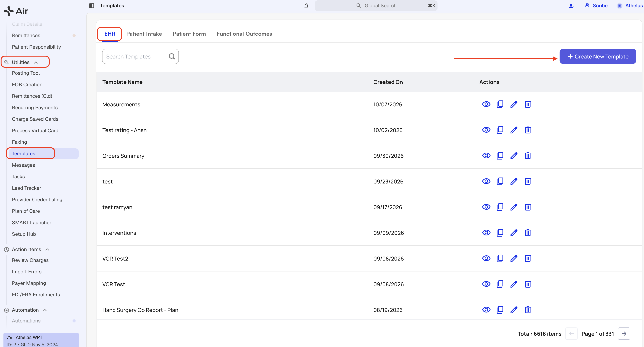
Task: Go to next page of templates
Action: [x=624, y=334]
